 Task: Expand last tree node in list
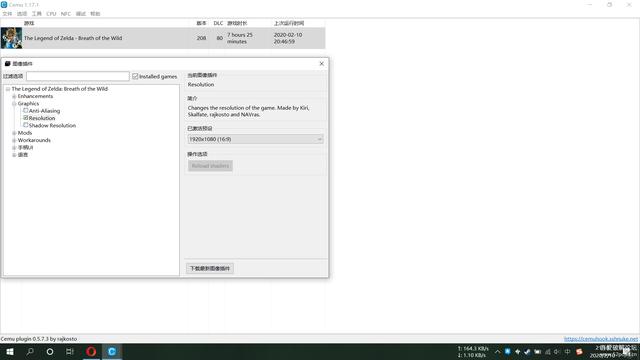(14, 155)
